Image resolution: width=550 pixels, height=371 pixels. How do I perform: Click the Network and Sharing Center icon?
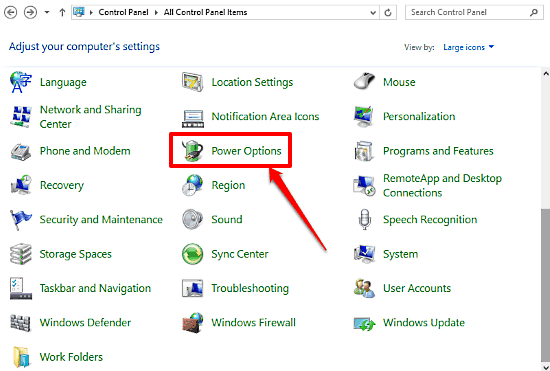click(x=21, y=116)
